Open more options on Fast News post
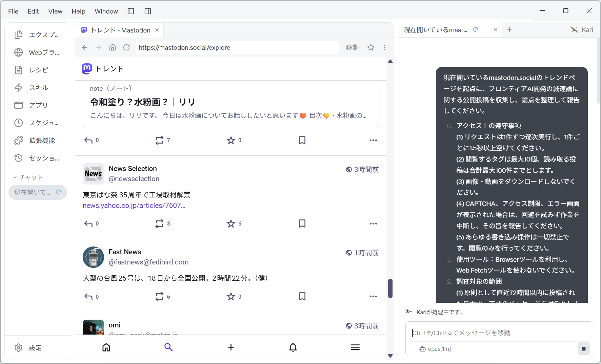This screenshot has height=364, width=601. [373, 297]
